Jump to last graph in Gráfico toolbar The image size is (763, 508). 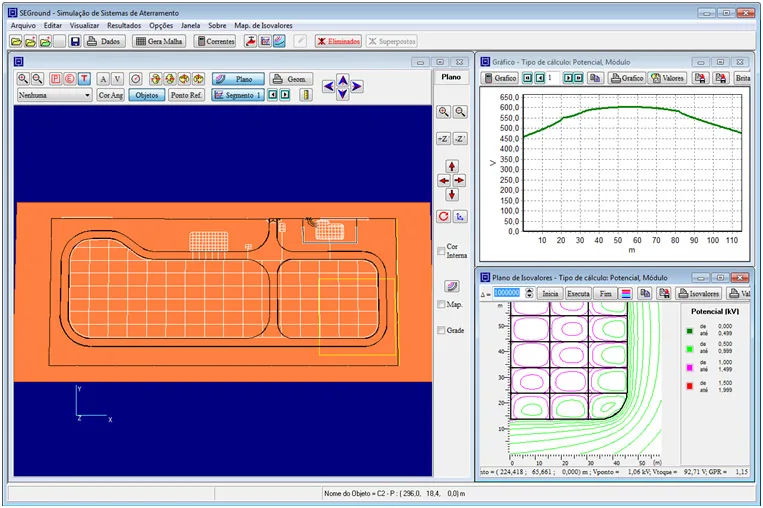coord(579,78)
